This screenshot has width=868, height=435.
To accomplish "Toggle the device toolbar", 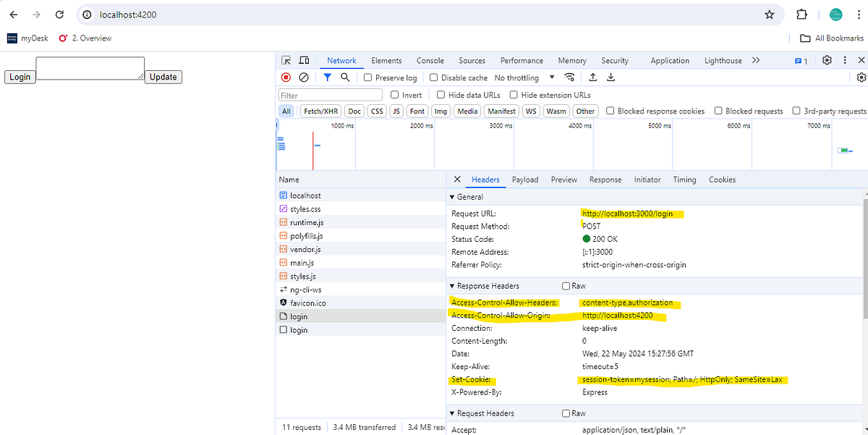I will pyautogui.click(x=304, y=60).
